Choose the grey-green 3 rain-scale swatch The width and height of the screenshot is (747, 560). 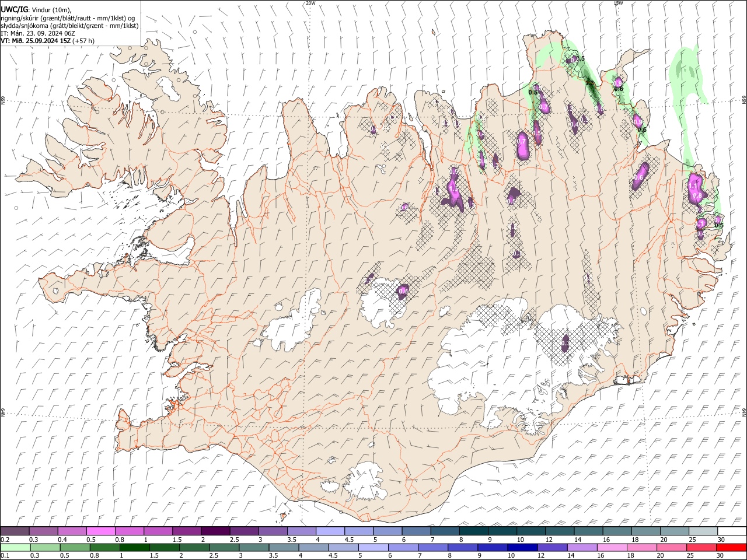(x=254, y=547)
